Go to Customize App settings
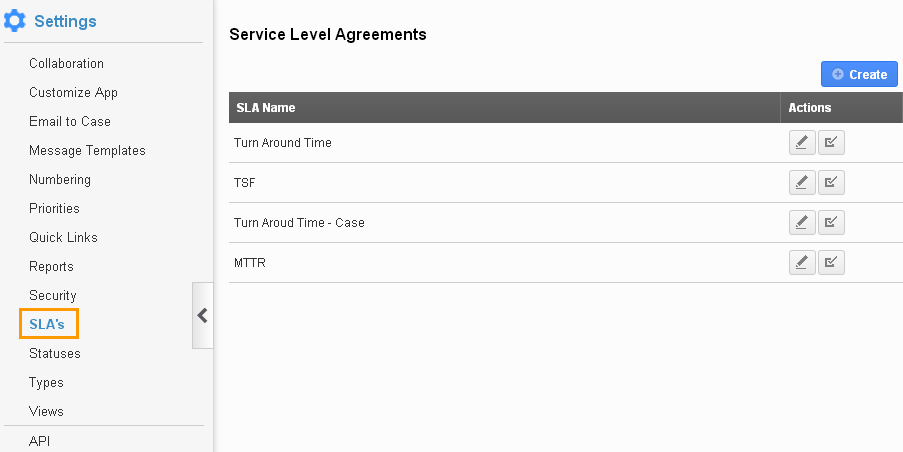The width and height of the screenshot is (903, 452). pos(73,92)
